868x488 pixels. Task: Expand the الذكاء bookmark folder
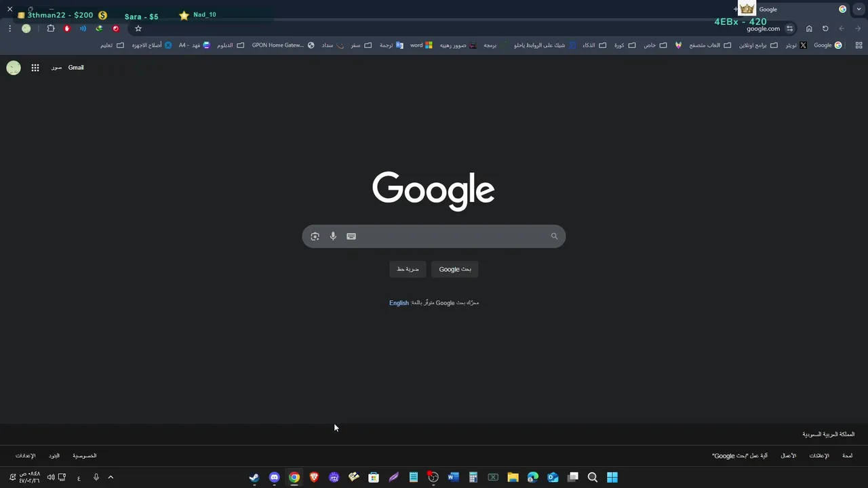pyautogui.click(x=594, y=45)
